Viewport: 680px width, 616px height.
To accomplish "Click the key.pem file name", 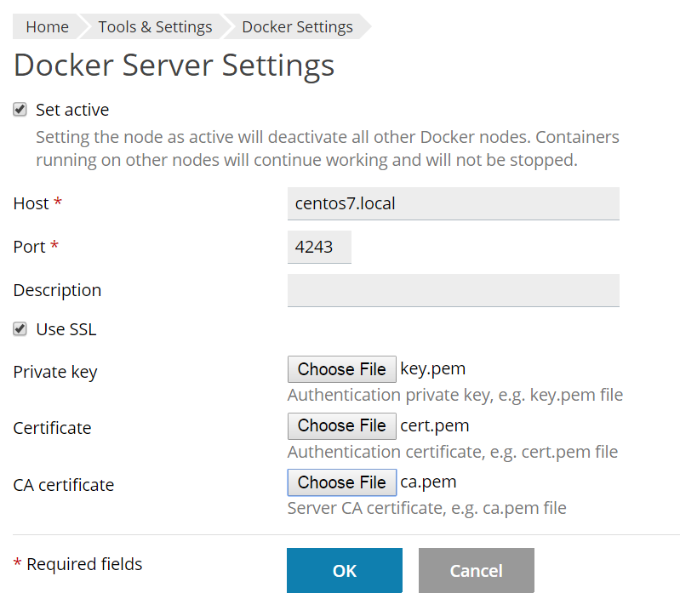I will click(433, 369).
